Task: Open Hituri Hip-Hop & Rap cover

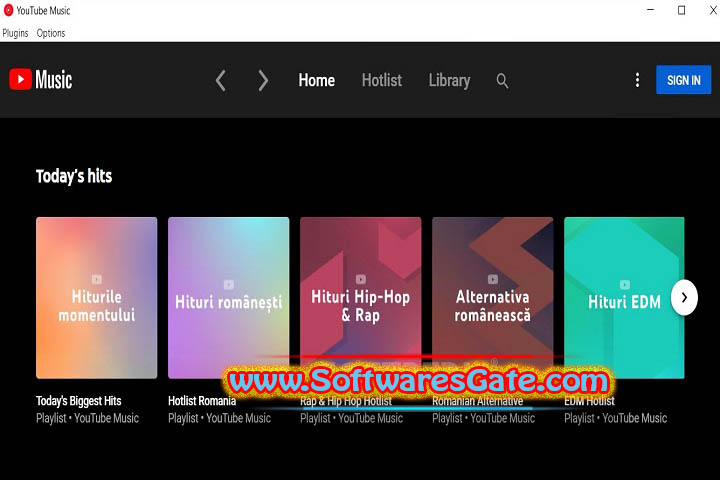Action: 360,298
